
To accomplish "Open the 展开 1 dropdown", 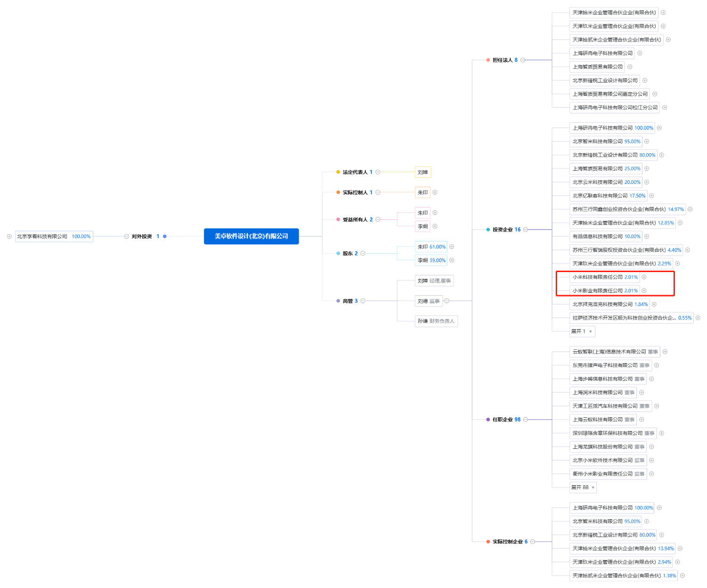I will point(582,331).
